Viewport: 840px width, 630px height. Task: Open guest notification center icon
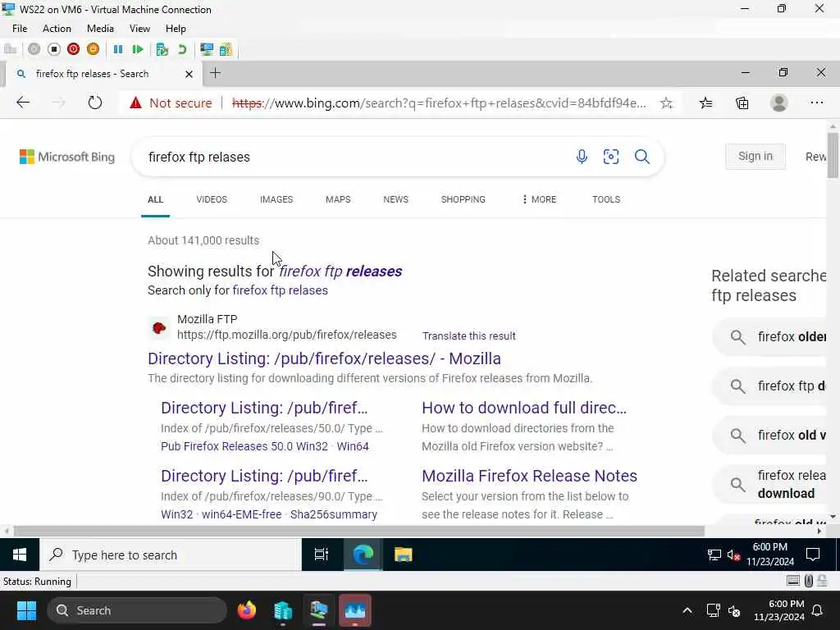(813, 555)
